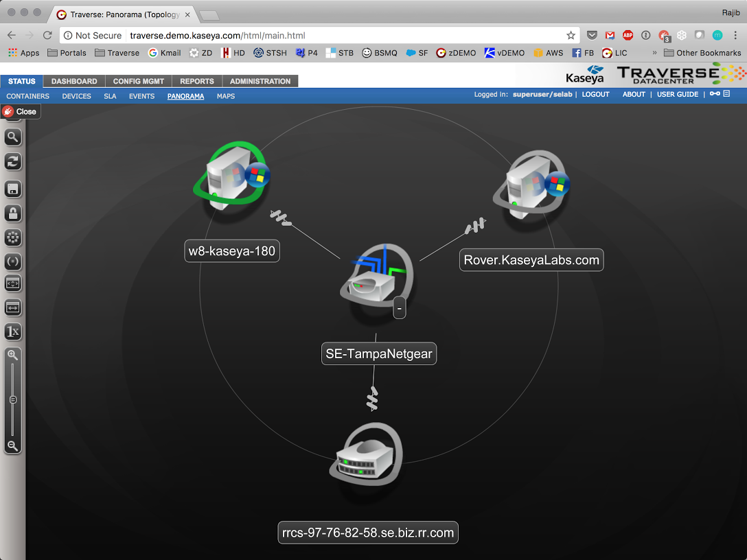The width and height of the screenshot is (747, 560).
Task: Click link connector between Rover and router
Action: [x=475, y=226]
